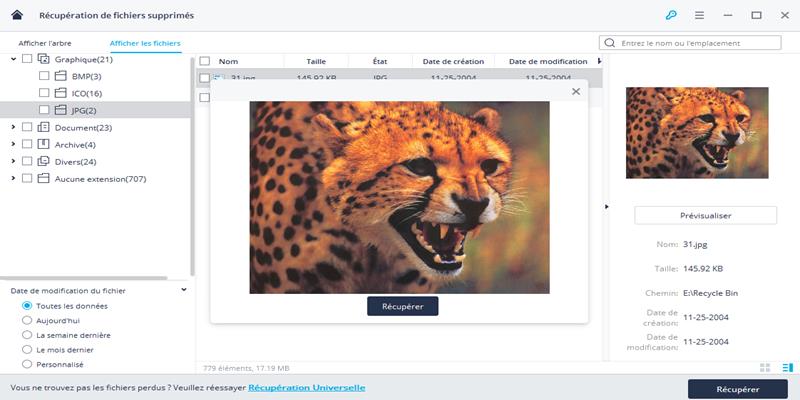Expand the Aucune extension(707) node
The height and width of the screenshot is (400, 800).
pyautogui.click(x=13, y=178)
